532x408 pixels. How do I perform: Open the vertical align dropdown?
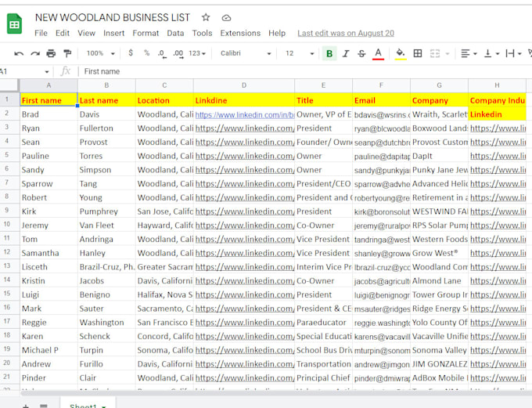pyautogui.click(x=491, y=53)
